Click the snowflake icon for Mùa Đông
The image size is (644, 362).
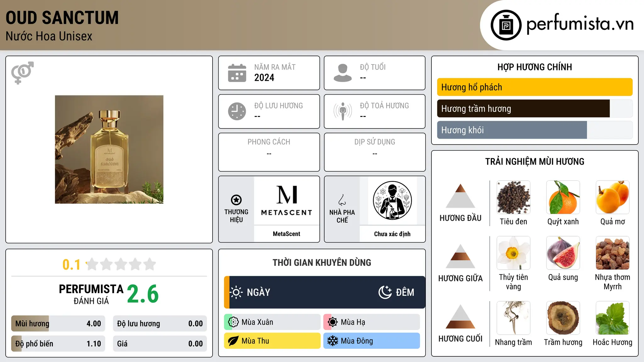coord(332,341)
